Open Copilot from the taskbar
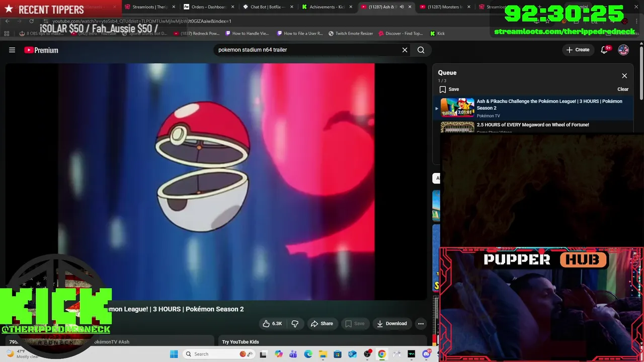The image size is (644, 362). (x=279, y=354)
